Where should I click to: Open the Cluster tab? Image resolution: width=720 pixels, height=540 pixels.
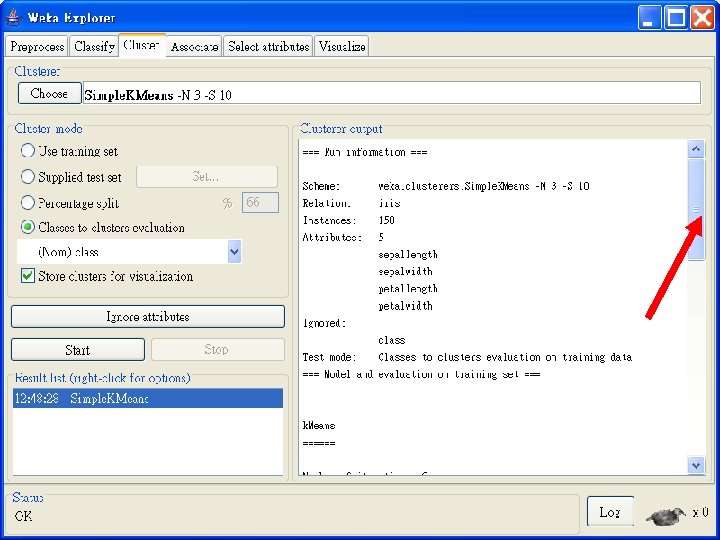pyautogui.click(x=142, y=45)
